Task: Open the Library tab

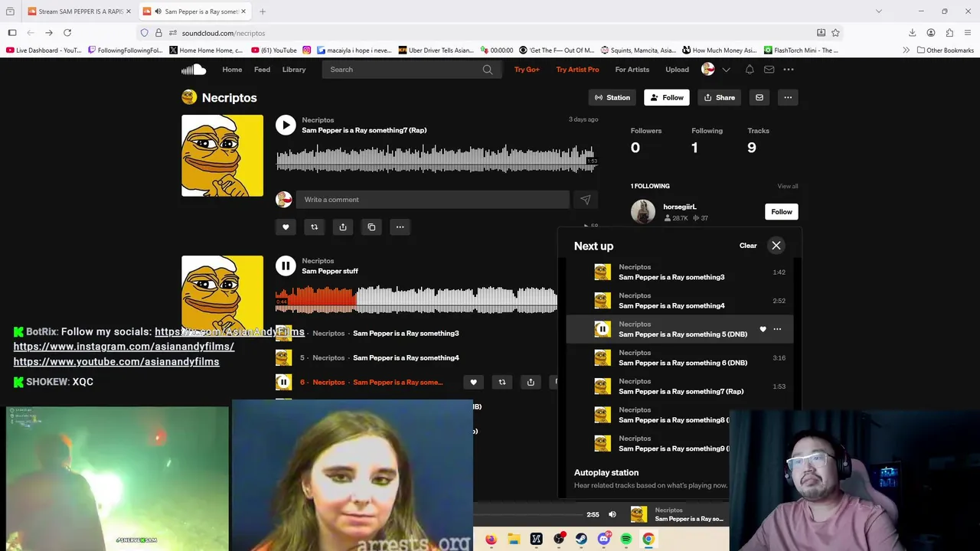Action: click(293, 70)
